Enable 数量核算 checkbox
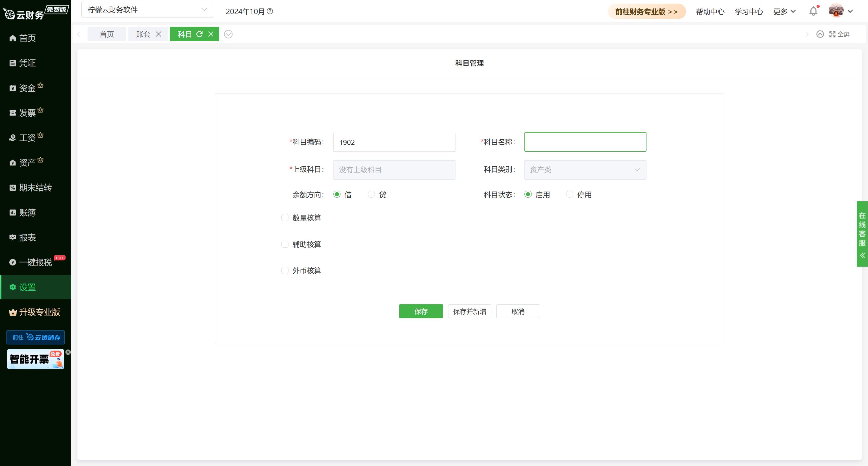This screenshot has height=466, width=868. coord(285,217)
